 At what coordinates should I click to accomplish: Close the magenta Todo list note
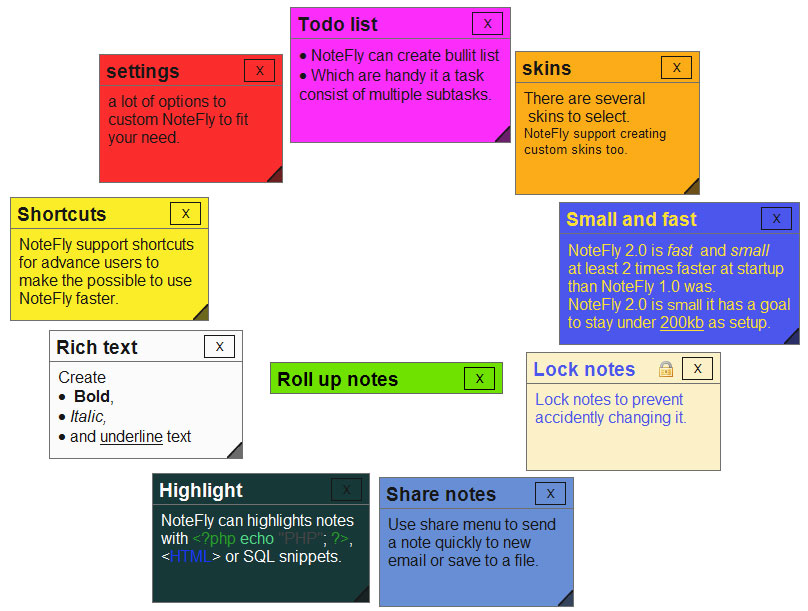[x=487, y=23]
